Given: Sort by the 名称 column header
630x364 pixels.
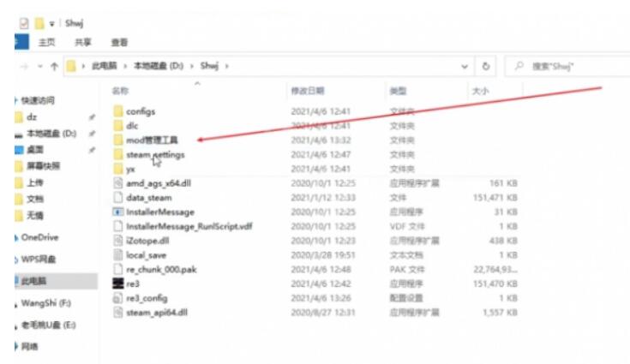Looking at the screenshot, I should pyautogui.click(x=120, y=91).
